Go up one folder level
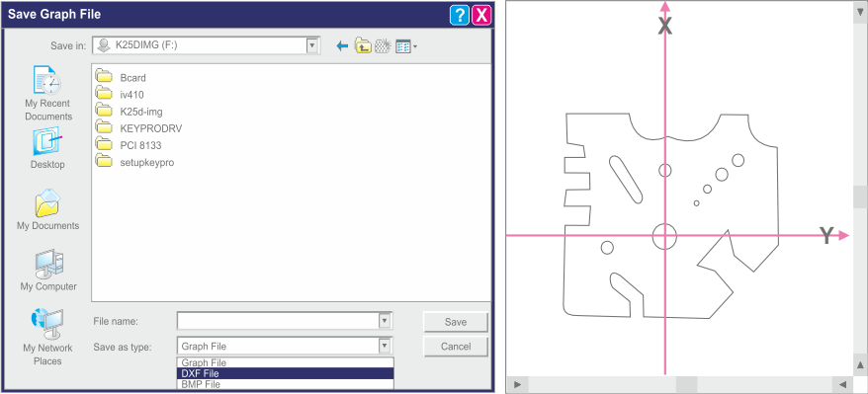The width and height of the screenshot is (868, 394). click(363, 45)
